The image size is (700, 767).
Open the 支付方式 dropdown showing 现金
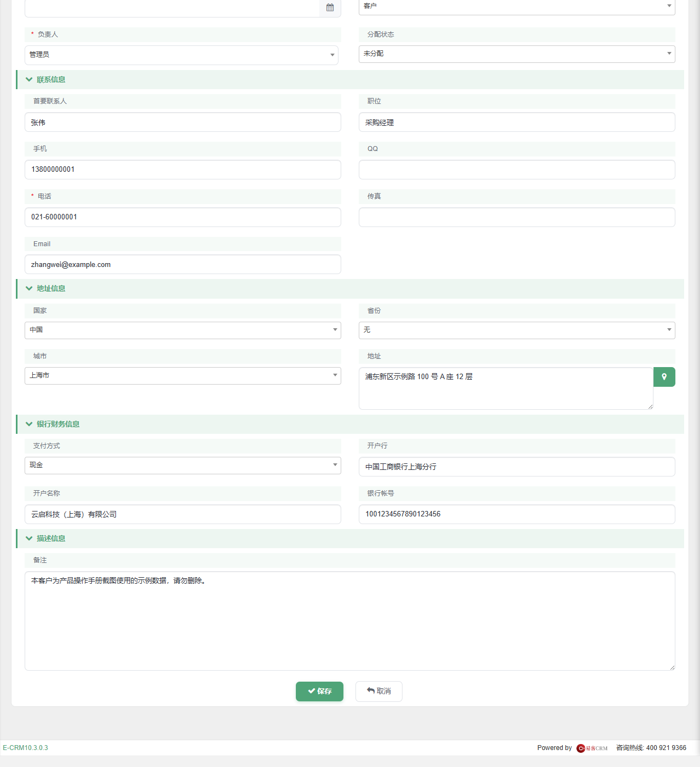(x=183, y=465)
